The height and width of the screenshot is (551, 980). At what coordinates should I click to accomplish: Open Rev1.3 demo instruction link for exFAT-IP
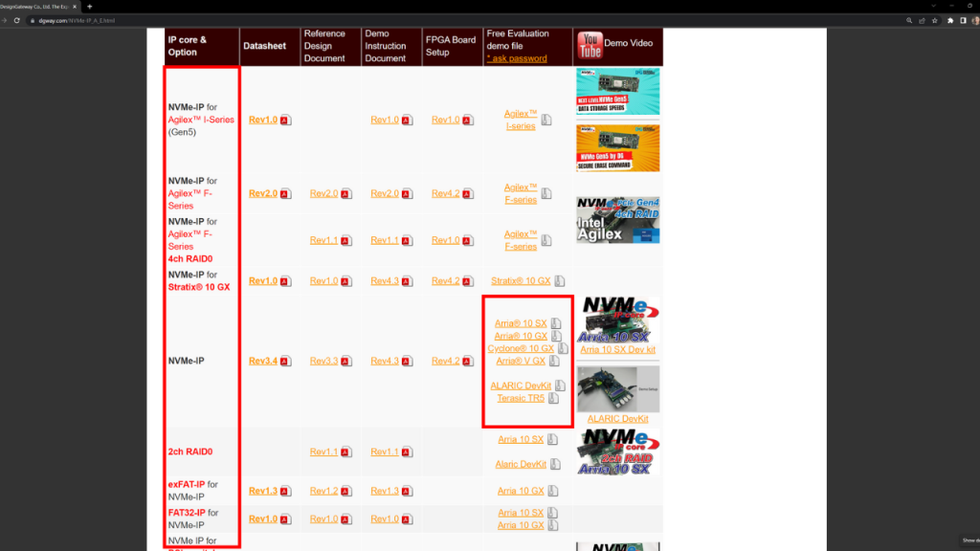pos(385,491)
